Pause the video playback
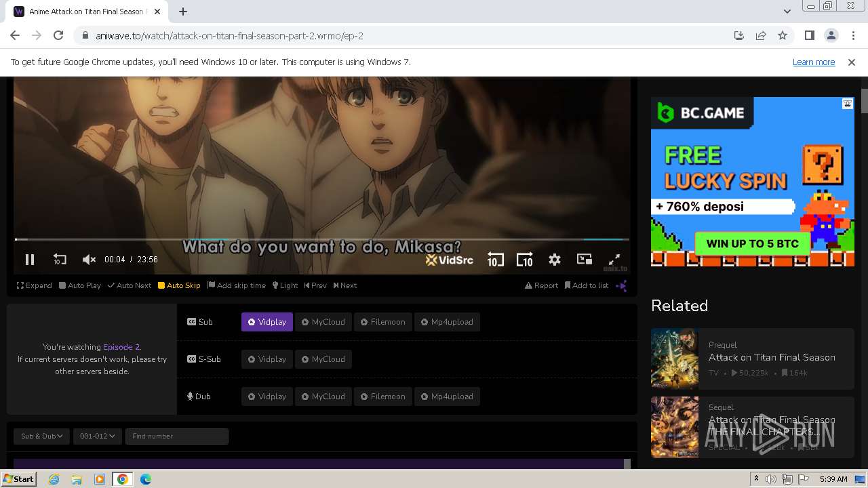This screenshot has height=488, width=868. [30, 260]
